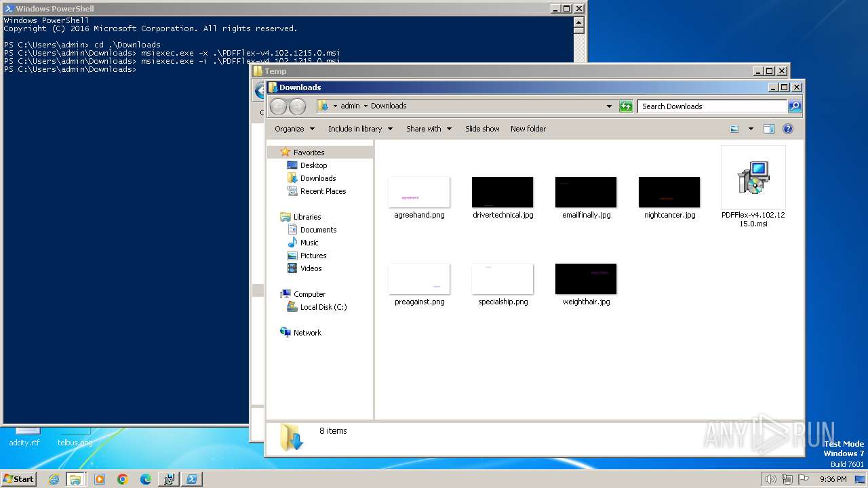Click the clock showing 9:36 PM
868x488 pixels.
pos(833,479)
